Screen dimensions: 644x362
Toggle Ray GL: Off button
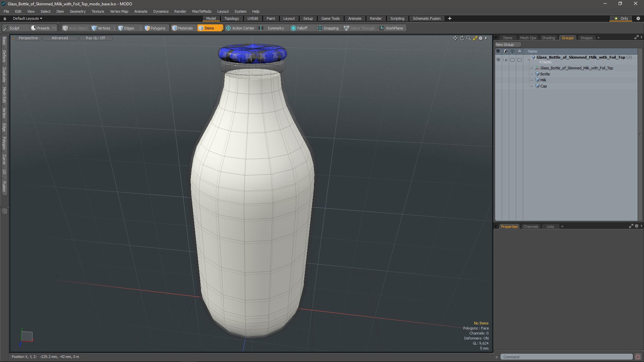tap(95, 38)
